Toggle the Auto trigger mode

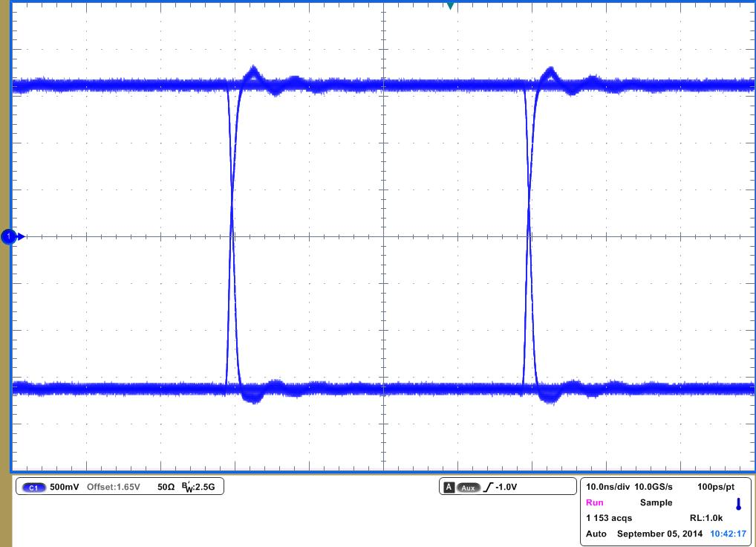coord(596,533)
